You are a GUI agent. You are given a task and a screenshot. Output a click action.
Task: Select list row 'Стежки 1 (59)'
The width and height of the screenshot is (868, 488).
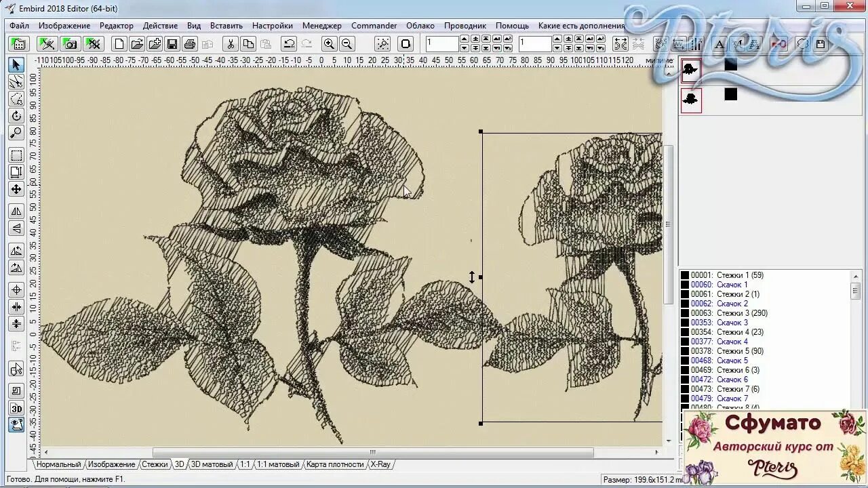tap(765, 275)
